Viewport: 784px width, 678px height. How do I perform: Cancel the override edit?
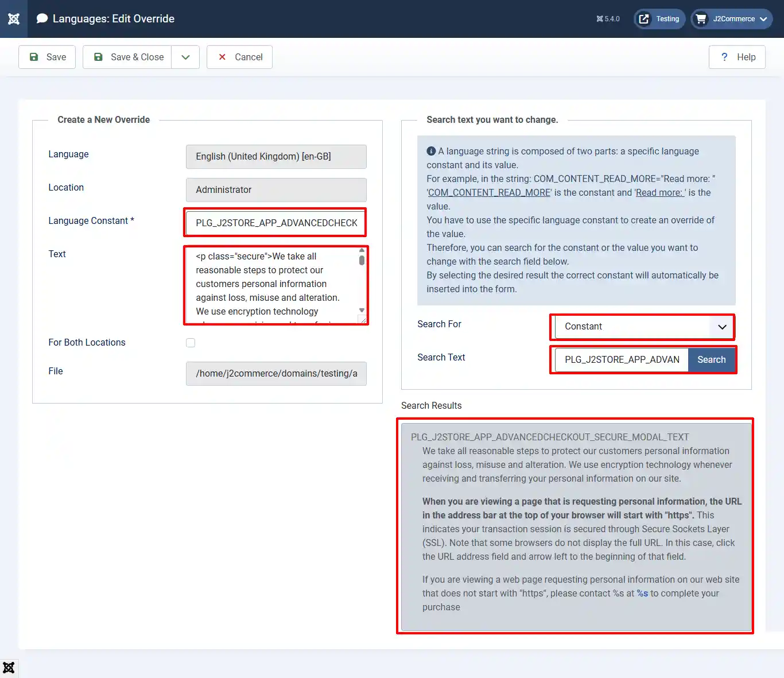pos(239,57)
